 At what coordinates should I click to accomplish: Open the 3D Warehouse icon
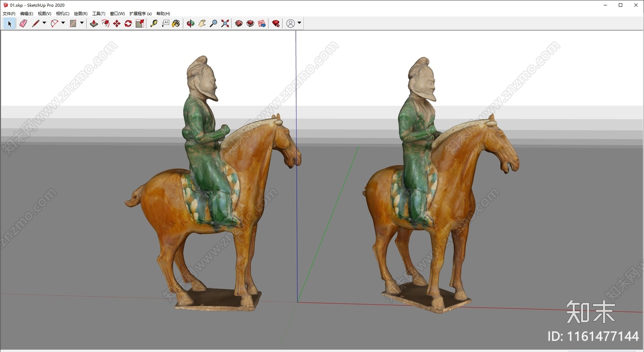[x=239, y=24]
